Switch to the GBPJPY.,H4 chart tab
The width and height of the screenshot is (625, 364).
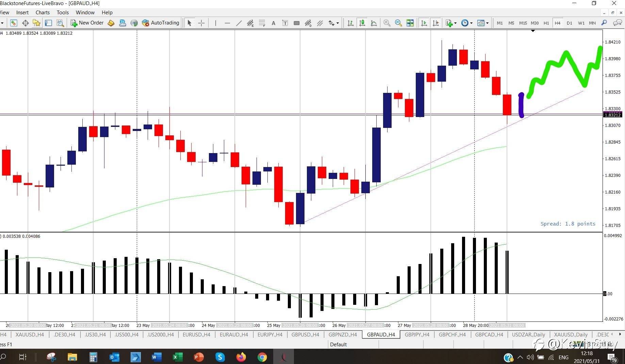417,335
